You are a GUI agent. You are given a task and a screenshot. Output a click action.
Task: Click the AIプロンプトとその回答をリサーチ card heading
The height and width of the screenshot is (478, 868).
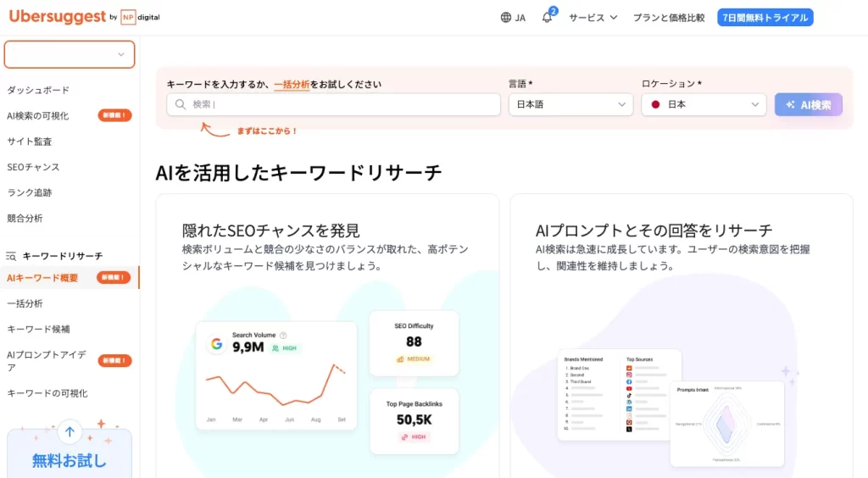click(654, 231)
